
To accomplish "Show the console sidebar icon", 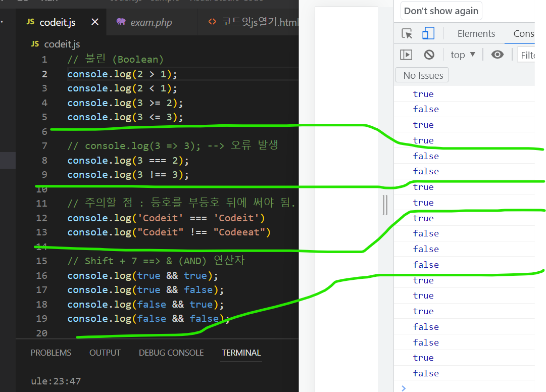I will pyautogui.click(x=406, y=55).
